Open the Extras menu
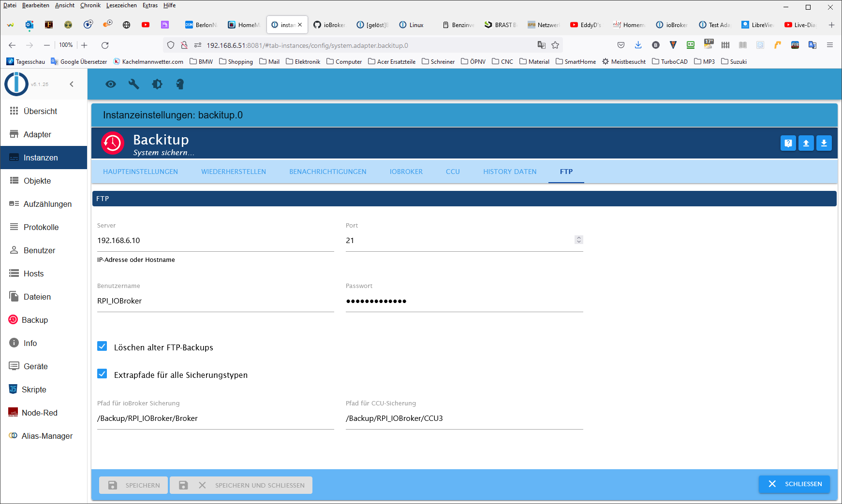Screen dimensions: 842x504 click(150, 5)
